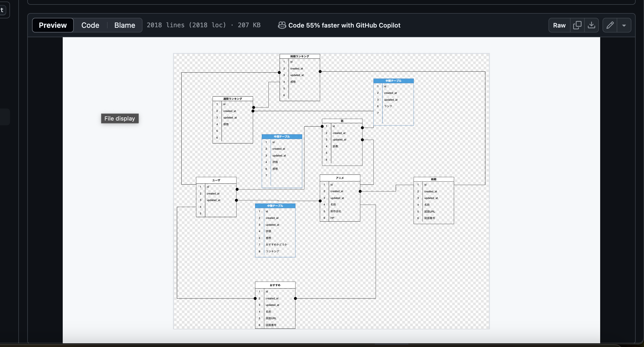This screenshot has width=644, height=347.
Task: Click the ユーザ table header
Action: pyautogui.click(x=216, y=180)
